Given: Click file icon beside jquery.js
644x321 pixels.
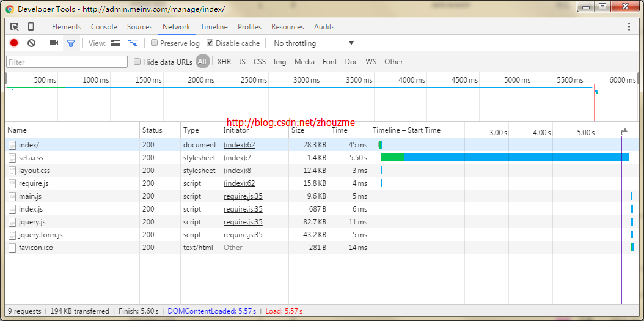Looking at the screenshot, I should point(12,222).
